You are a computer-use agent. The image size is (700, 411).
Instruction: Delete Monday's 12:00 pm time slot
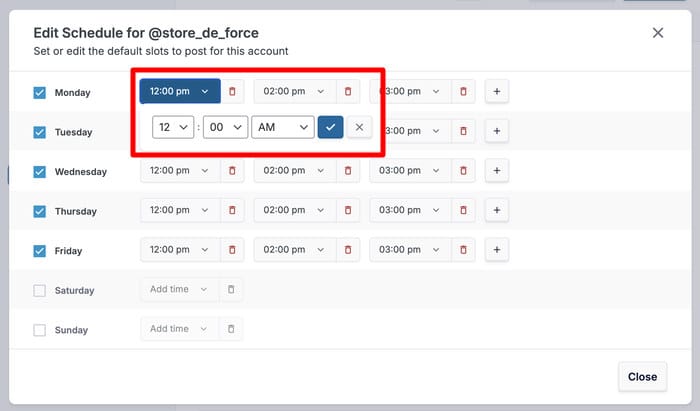232,91
